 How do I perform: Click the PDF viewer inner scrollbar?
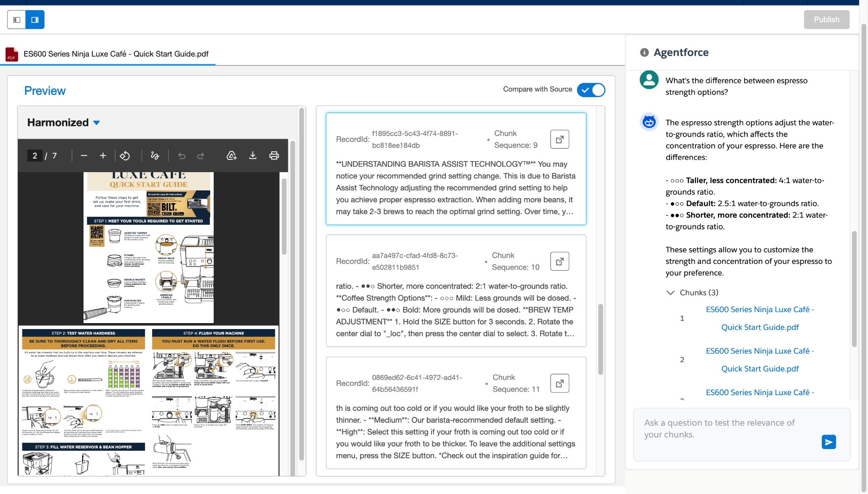click(x=284, y=216)
